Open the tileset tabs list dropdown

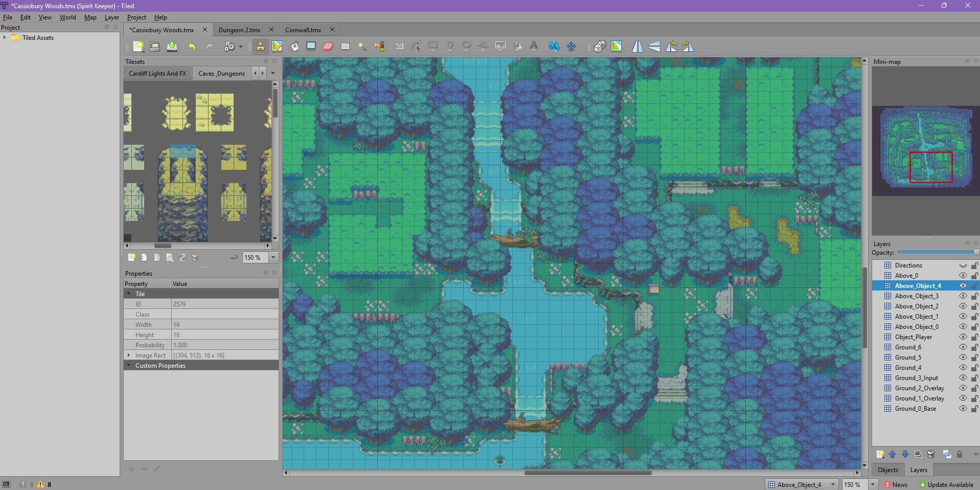coord(273,73)
